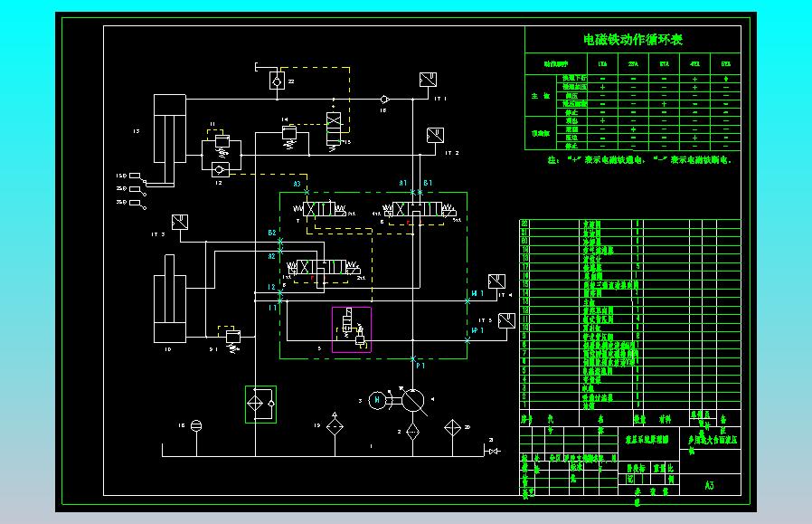This screenshot has height=524, width=812.
Task: Click the hydraulic pump circle symbol
Action: (412, 400)
